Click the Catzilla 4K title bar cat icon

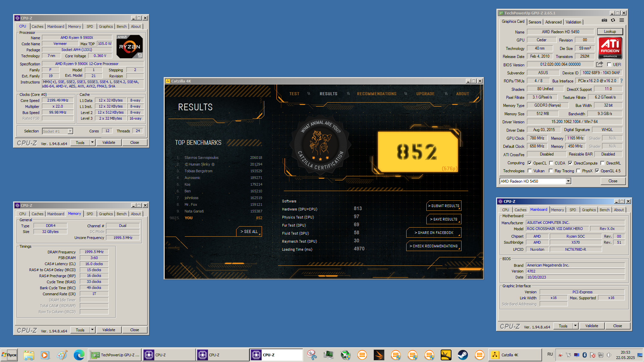click(x=168, y=81)
